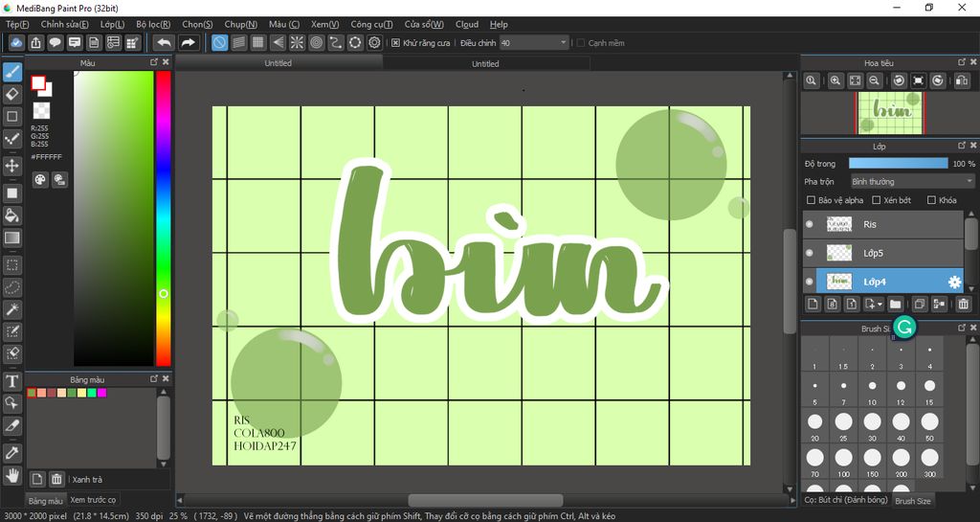Enable concentric circle snap guide

pyautogui.click(x=316, y=42)
